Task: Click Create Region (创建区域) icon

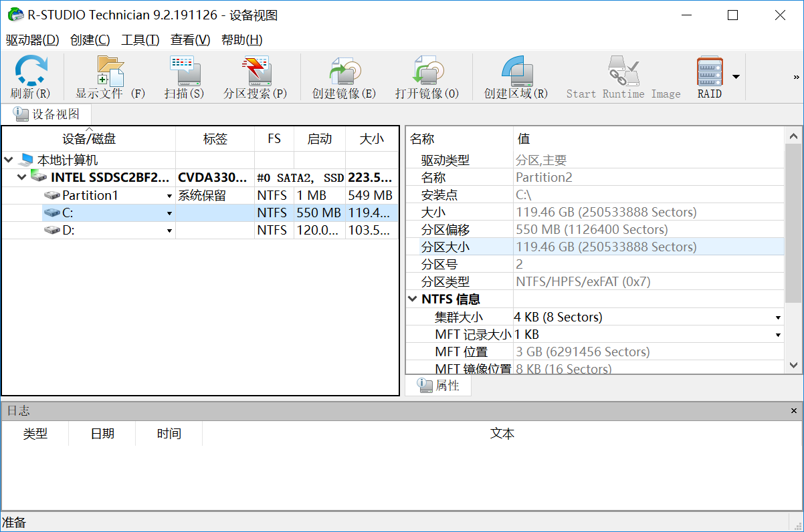Action: (x=516, y=70)
